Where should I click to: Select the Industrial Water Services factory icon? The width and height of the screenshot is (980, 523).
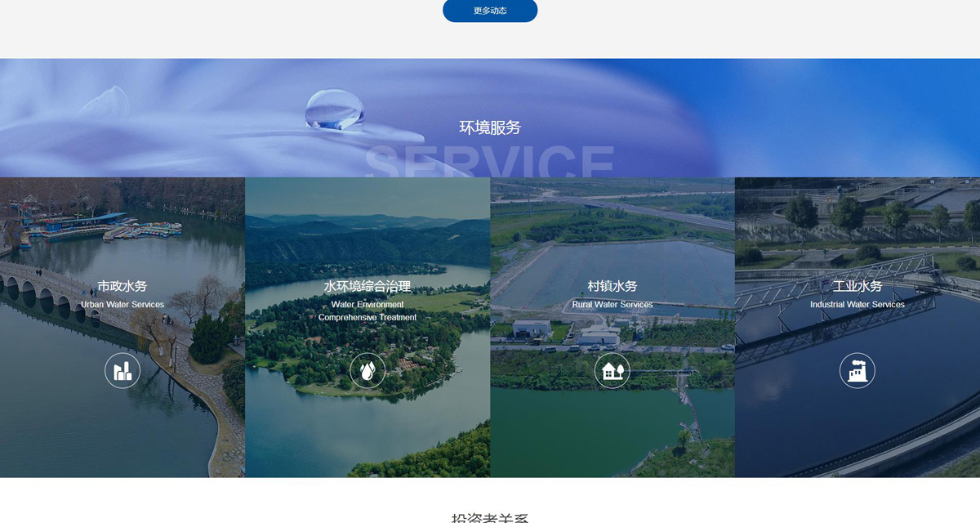(857, 371)
